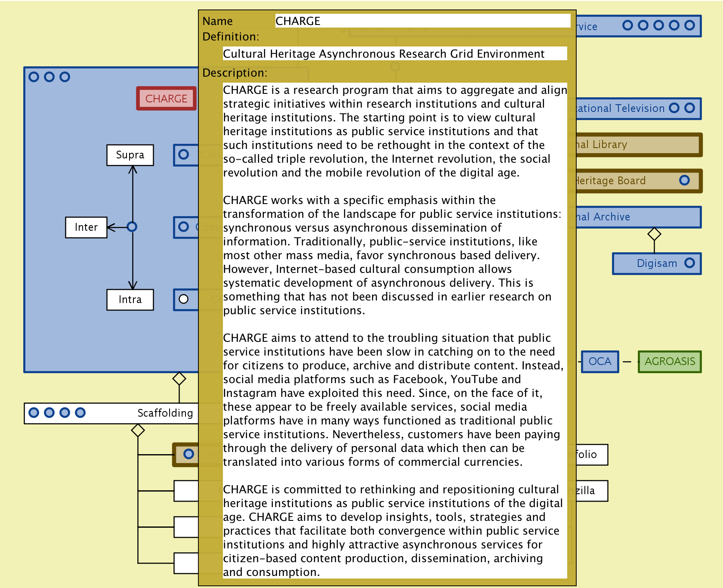The width and height of the screenshot is (723, 588).
Task: Click the Definition text field
Action: tap(394, 54)
